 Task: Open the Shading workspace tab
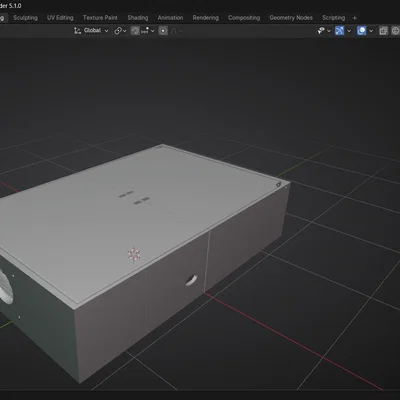click(x=138, y=18)
